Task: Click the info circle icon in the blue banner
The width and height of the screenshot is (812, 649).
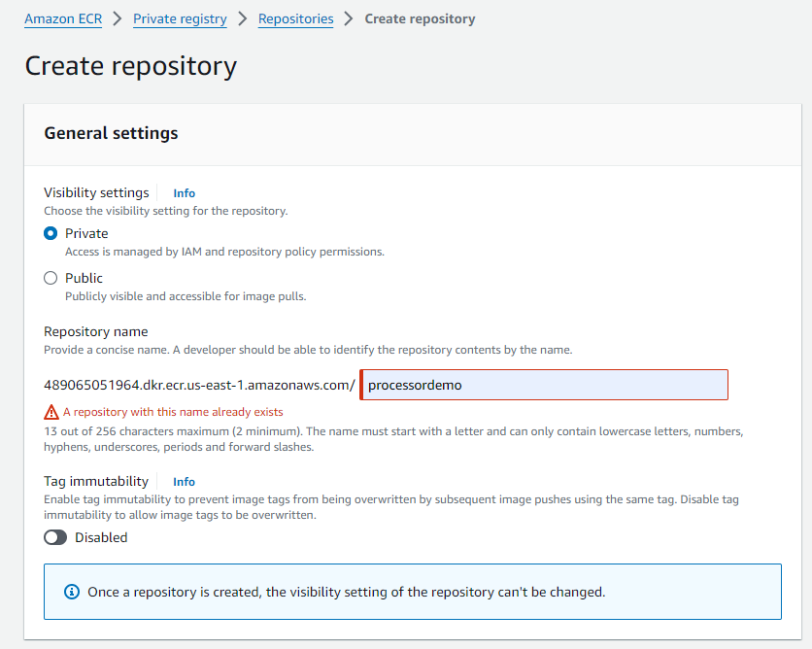Action: [70, 591]
